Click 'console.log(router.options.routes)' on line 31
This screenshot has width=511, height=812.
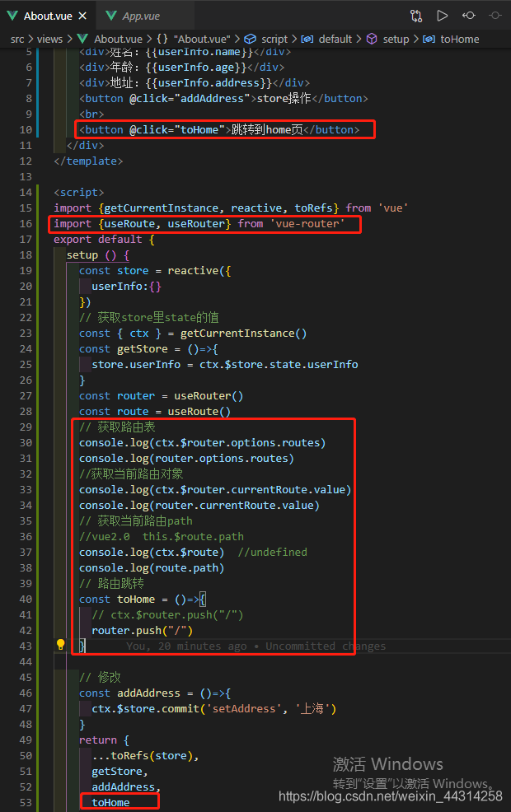[x=186, y=459]
